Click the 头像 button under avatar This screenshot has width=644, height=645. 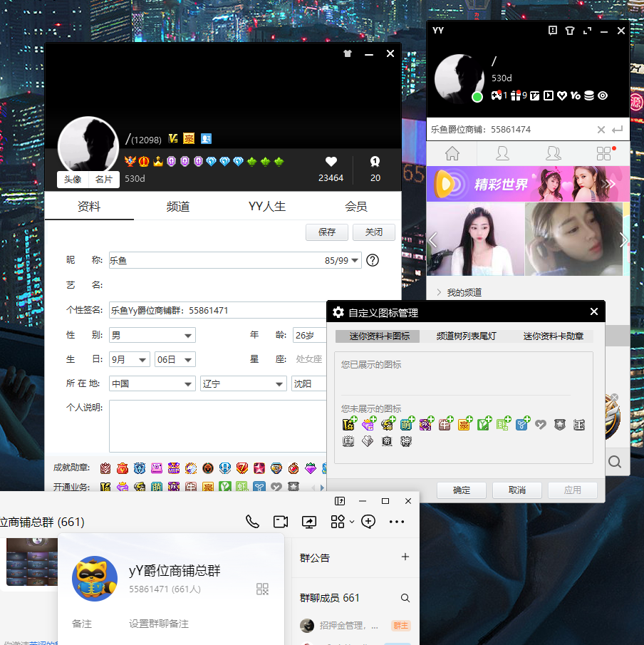pos(73,180)
